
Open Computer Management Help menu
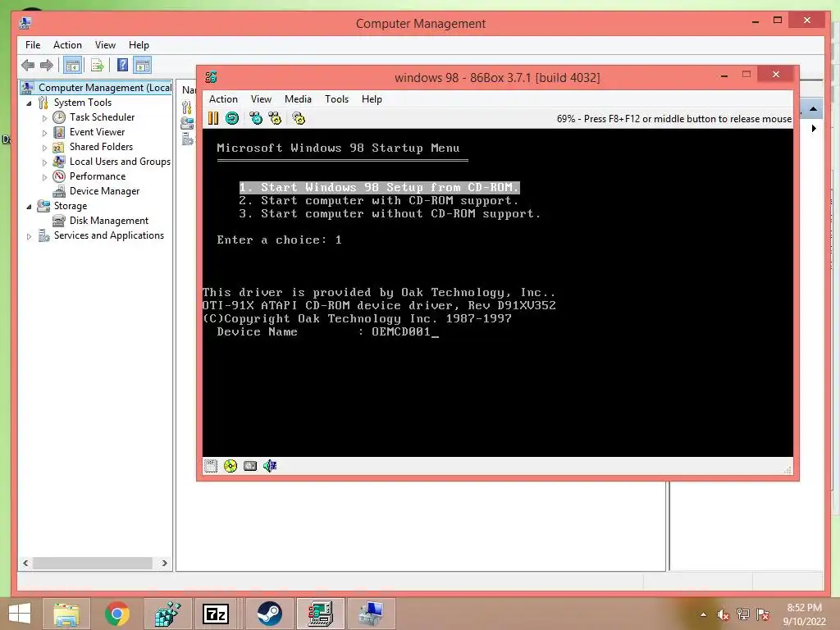139,45
